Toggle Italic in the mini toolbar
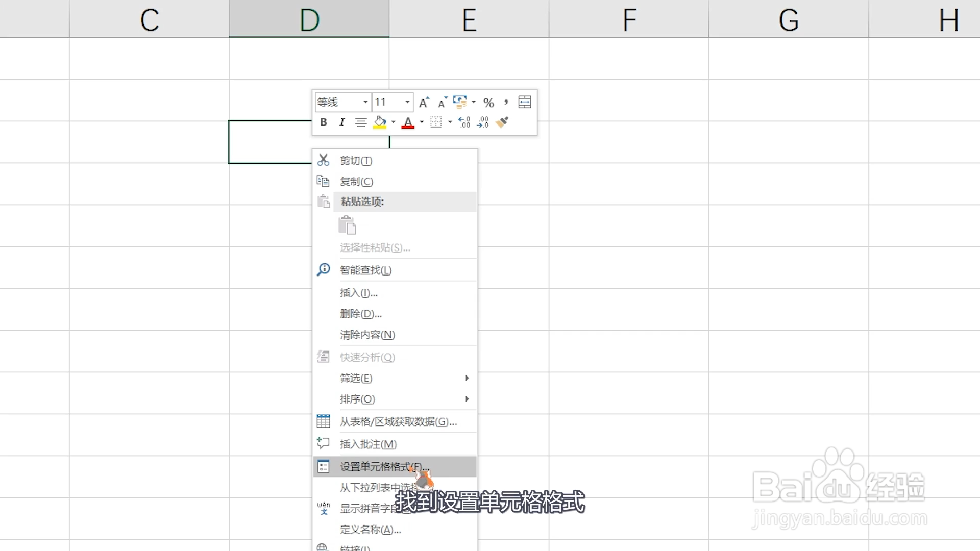Viewport: 980px width, 551px height. [x=341, y=122]
